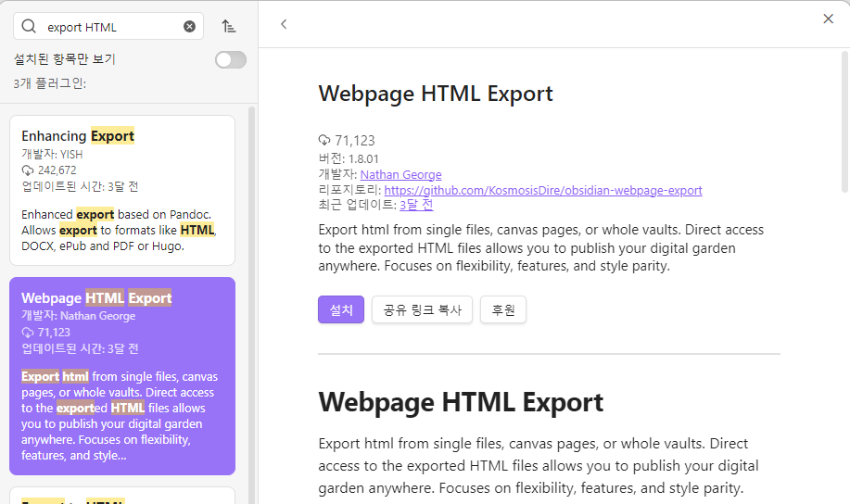Click the 설치된 항목만 보기 label
850x504 pixels.
click(x=65, y=59)
